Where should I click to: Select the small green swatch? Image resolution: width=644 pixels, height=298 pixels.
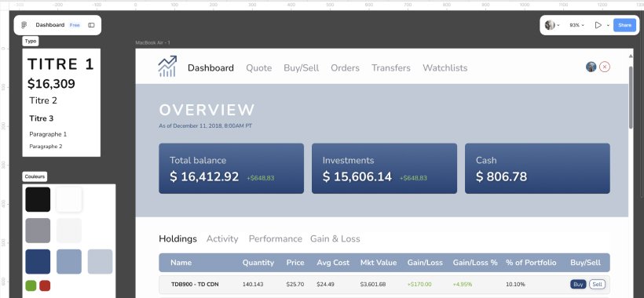pos(31,285)
